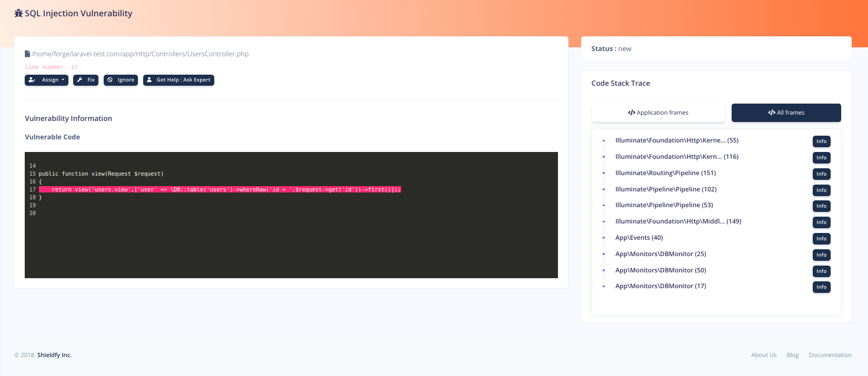Open Info for Illuminate\Foundation\Http\Kerne... (55)
868x376 pixels.
point(821,141)
